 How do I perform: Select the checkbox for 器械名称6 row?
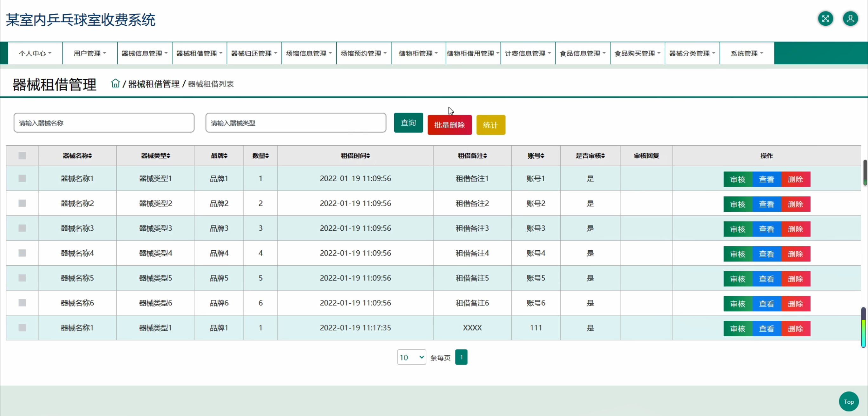click(x=22, y=303)
